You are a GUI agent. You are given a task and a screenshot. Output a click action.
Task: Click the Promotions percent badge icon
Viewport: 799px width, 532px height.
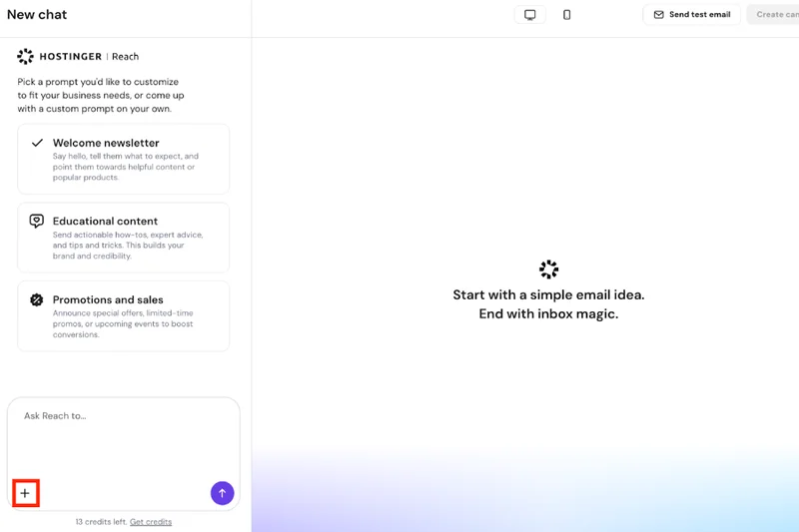click(x=37, y=299)
